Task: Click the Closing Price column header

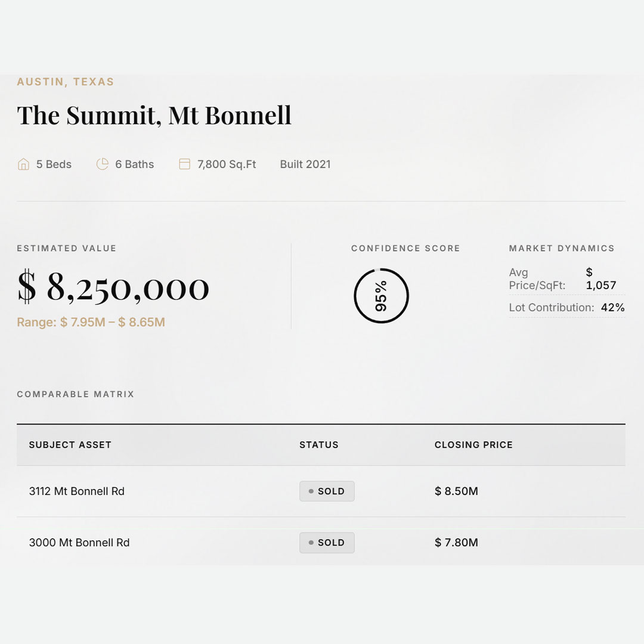Action: 473,445
